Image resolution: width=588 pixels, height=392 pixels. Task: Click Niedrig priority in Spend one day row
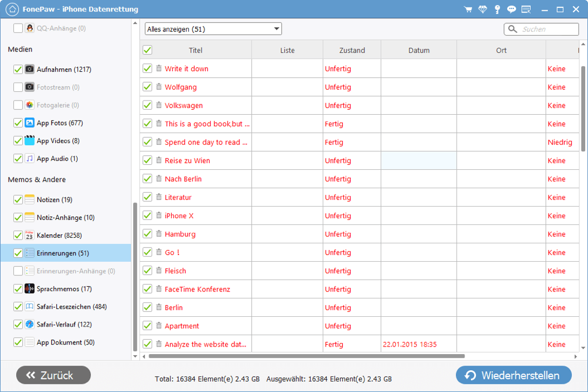click(560, 142)
